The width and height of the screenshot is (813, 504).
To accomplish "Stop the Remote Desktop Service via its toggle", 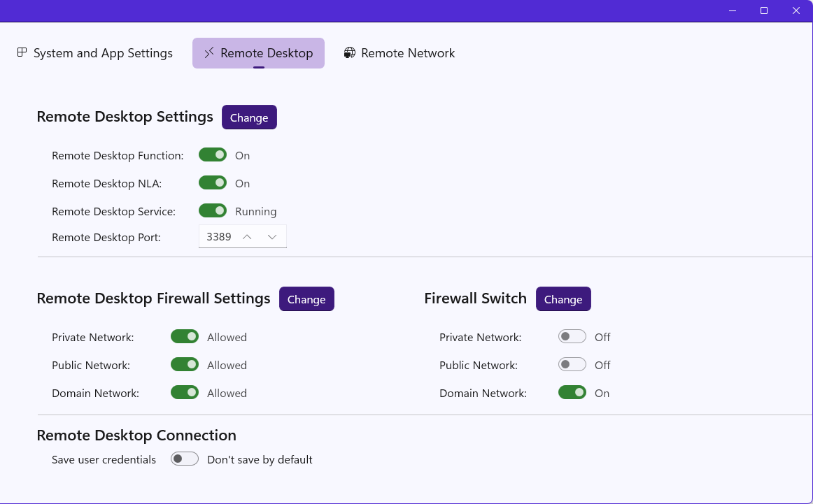I will point(213,210).
